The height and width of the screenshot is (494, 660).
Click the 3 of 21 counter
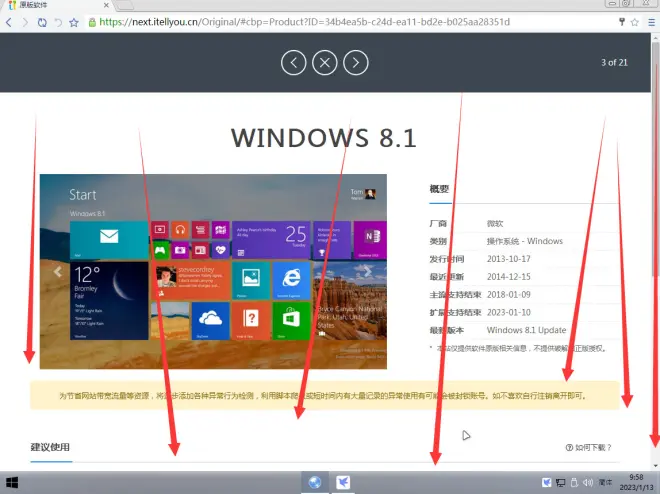pyautogui.click(x=614, y=63)
